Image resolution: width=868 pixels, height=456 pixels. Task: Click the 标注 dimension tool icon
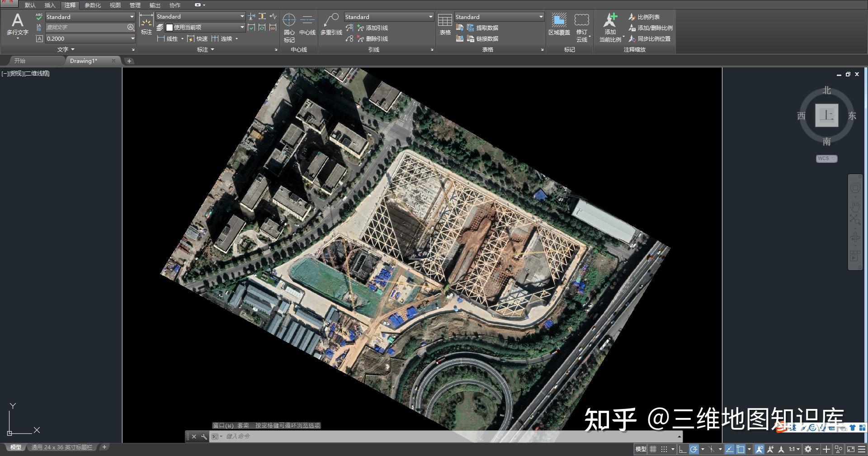pos(146,24)
